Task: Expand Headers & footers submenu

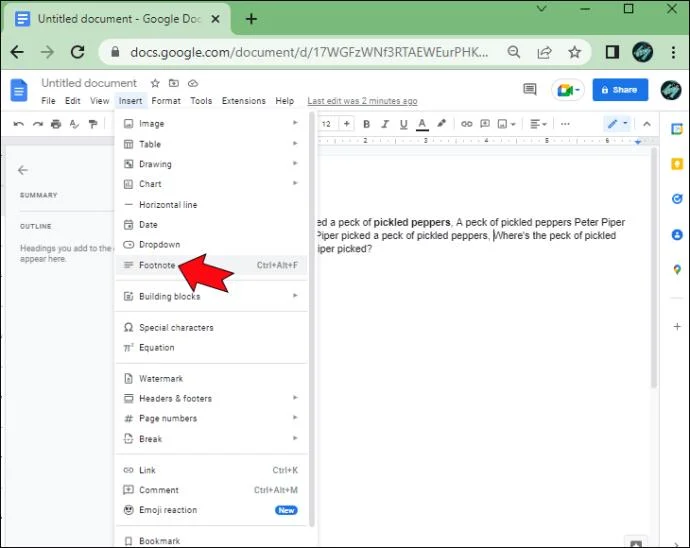Action: point(211,398)
